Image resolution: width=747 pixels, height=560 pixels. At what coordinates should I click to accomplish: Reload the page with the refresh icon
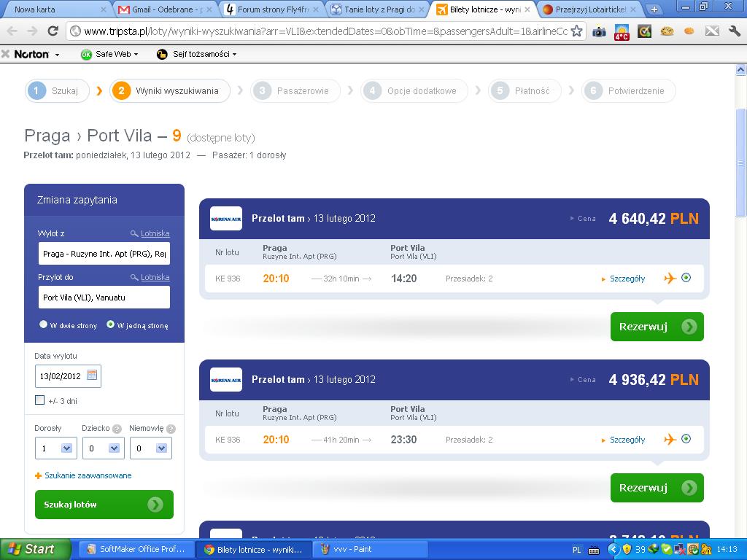(53, 31)
